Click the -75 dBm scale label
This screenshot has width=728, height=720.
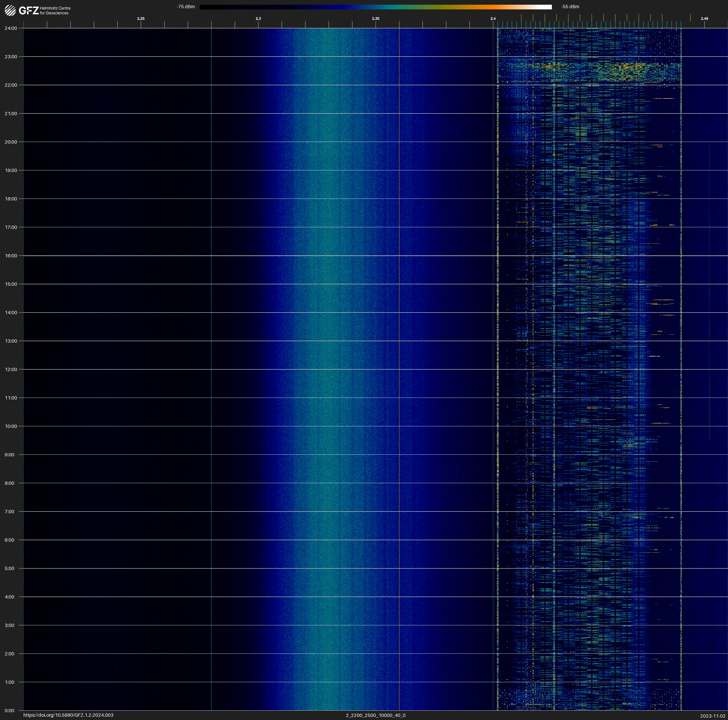coord(186,7)
